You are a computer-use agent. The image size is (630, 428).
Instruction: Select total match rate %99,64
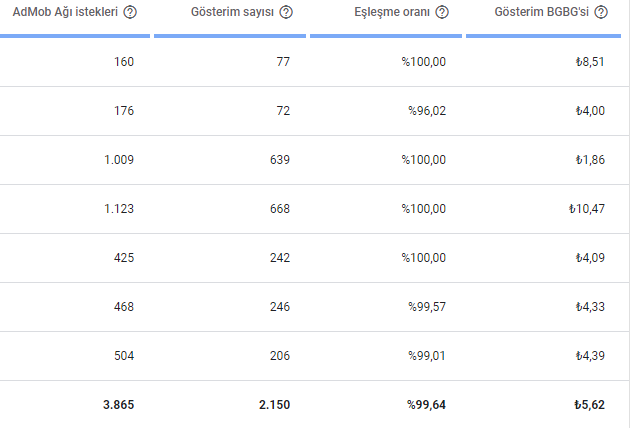pos(426,405)
